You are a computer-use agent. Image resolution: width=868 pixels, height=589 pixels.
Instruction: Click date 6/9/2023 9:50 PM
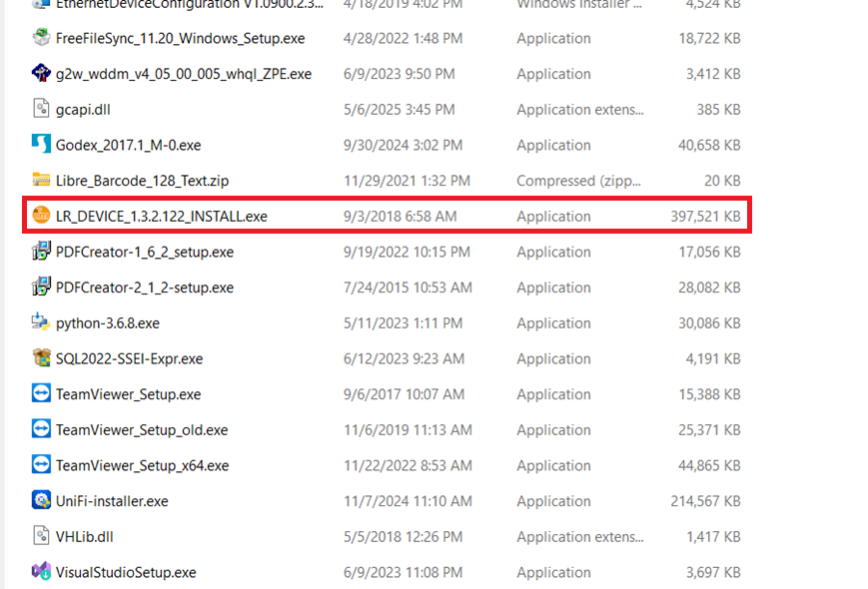(x=400, y=74)
